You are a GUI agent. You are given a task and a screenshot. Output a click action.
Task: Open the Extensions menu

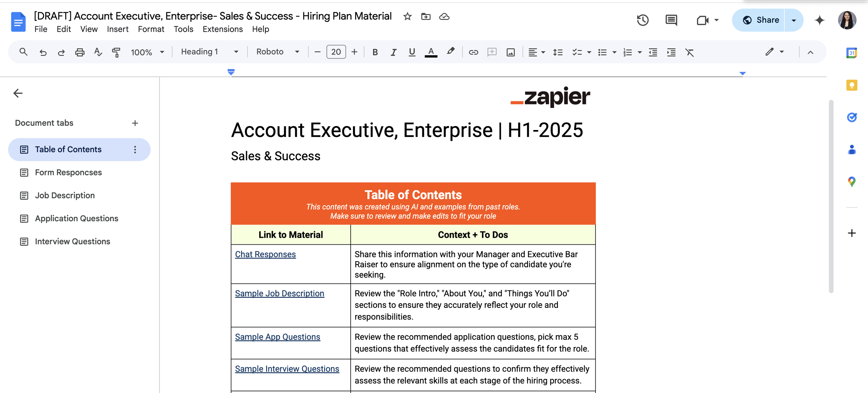click(222, 29)
